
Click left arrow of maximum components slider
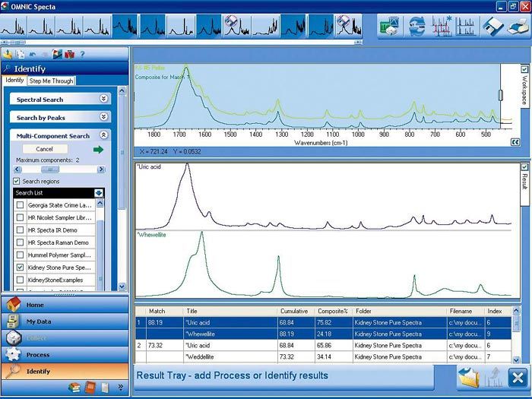pyautogui.click(x=17, y=169)
